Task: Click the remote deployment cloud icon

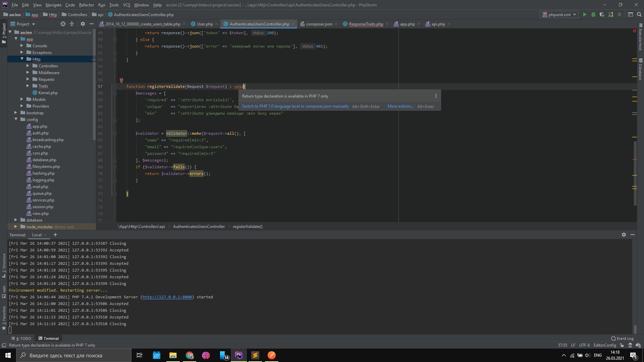Action: [638, 345]
